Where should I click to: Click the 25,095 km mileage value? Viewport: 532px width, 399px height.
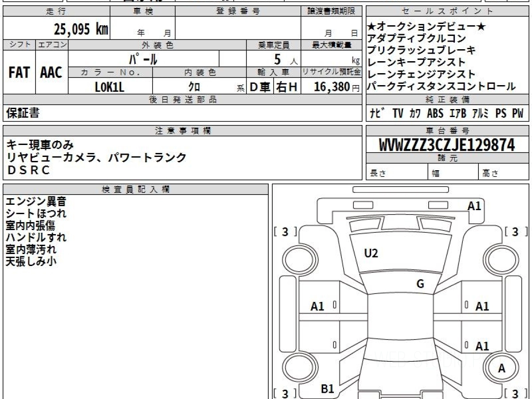pyautogui.click(x=81, y=29)
